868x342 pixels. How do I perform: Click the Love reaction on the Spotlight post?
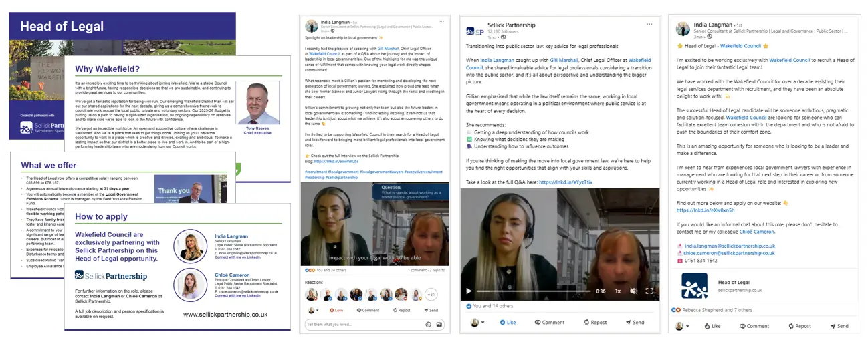[x=336, y=310]
